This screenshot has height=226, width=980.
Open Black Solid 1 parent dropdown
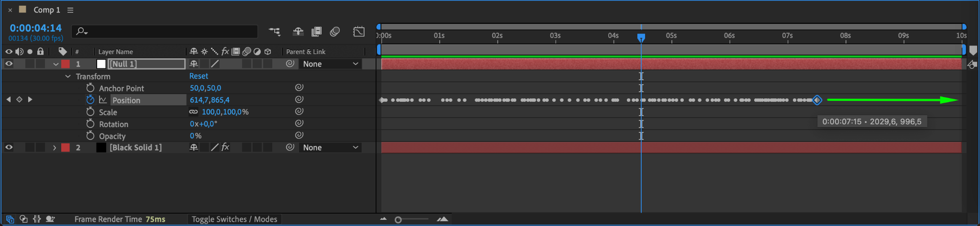click(x=330, y=147)
